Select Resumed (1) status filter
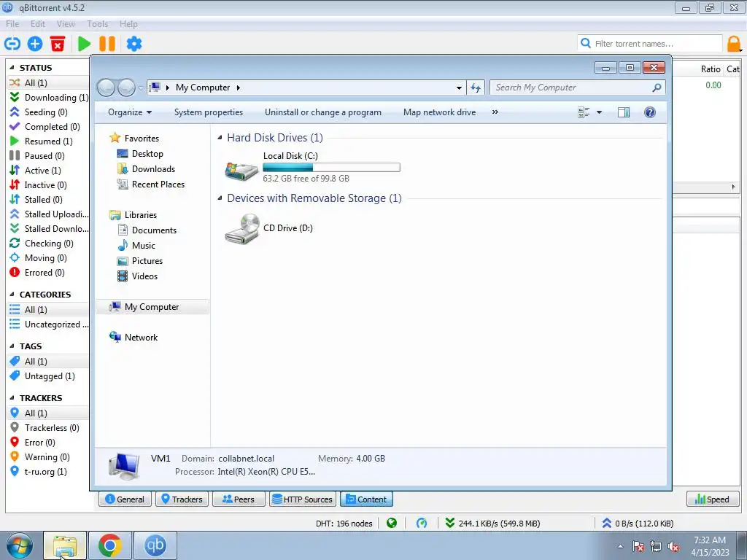 point(49,141)
